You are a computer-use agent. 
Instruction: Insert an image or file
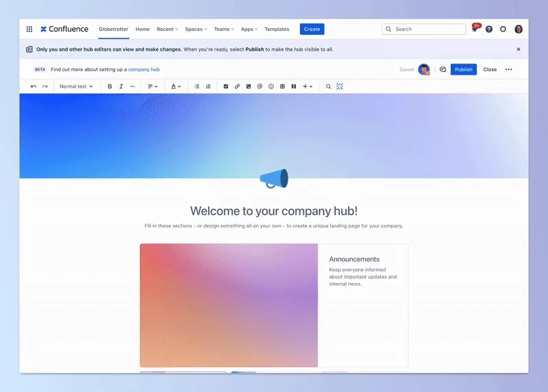pyautogui.click(x=249, y=86)
